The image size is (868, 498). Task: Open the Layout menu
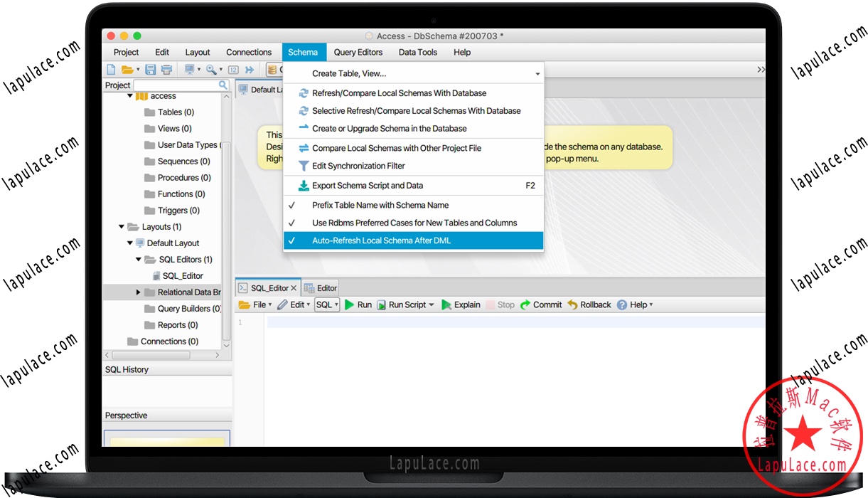198,52
